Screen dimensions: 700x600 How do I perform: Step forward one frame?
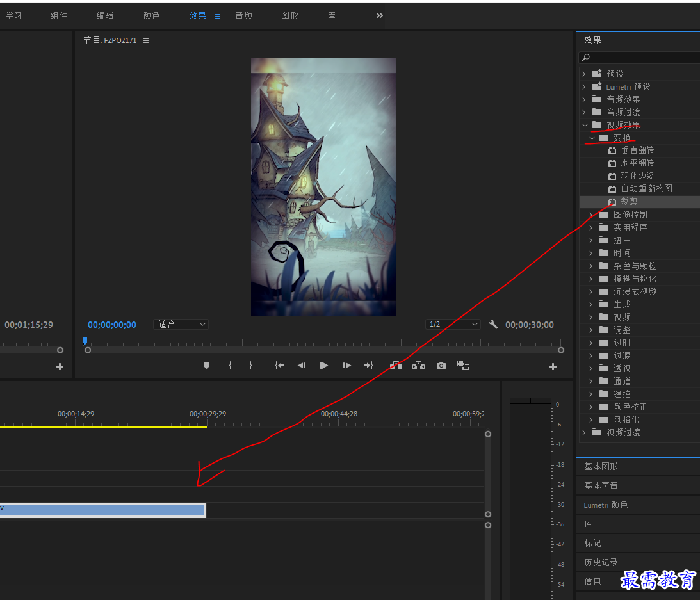(347, 366)
